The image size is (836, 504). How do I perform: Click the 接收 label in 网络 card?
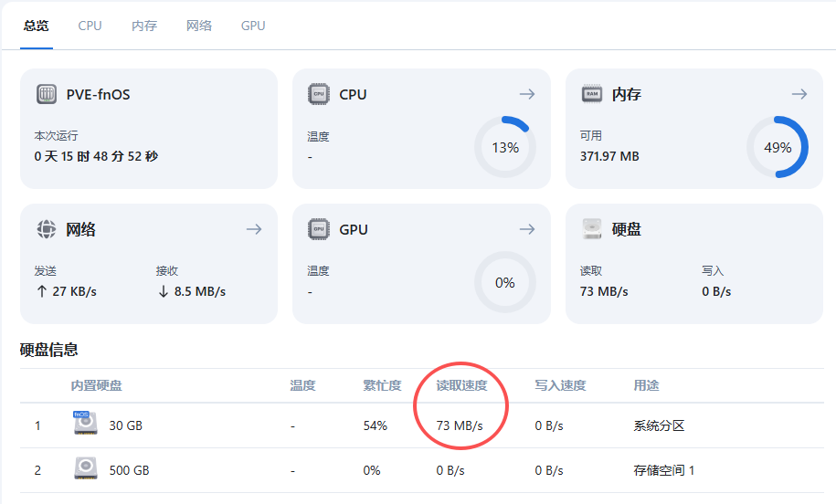pyautogui.click(x=167, y=270)
